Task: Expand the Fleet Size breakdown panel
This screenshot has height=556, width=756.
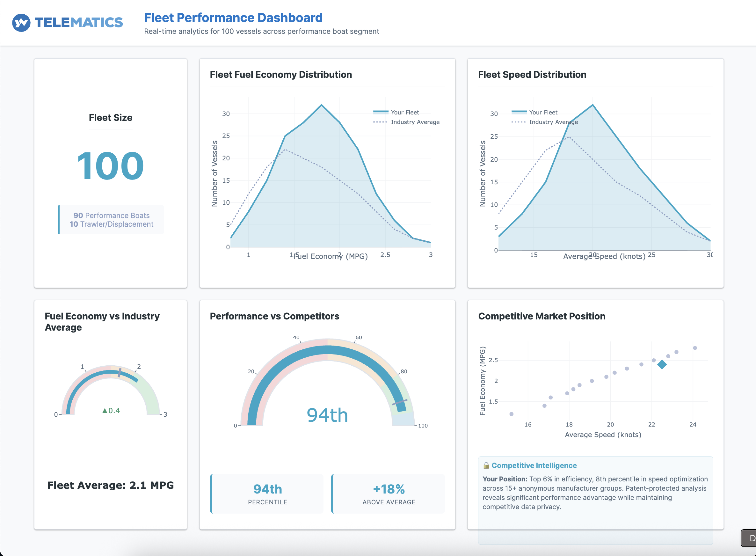Action: click(x=111, y=220)
